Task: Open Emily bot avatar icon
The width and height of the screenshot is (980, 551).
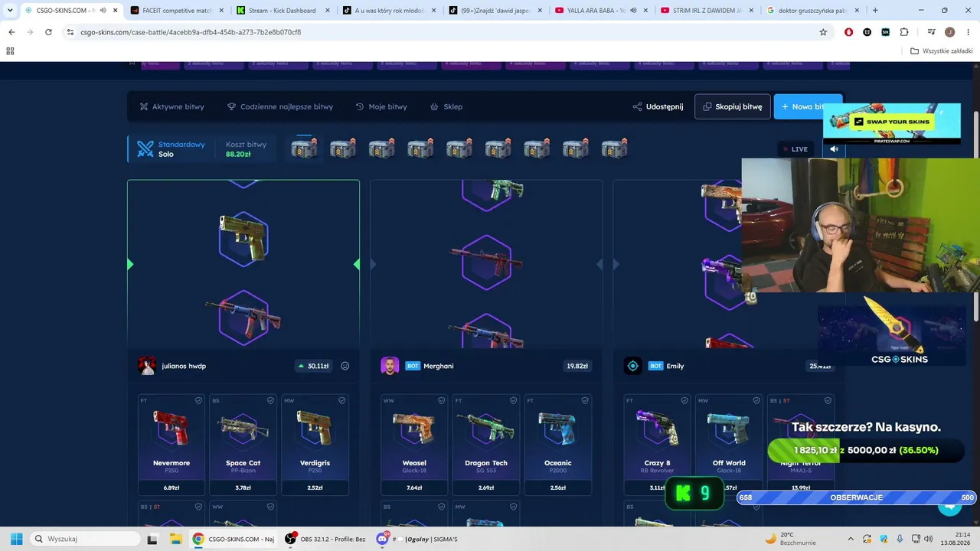Action: [x=632, y=366]
